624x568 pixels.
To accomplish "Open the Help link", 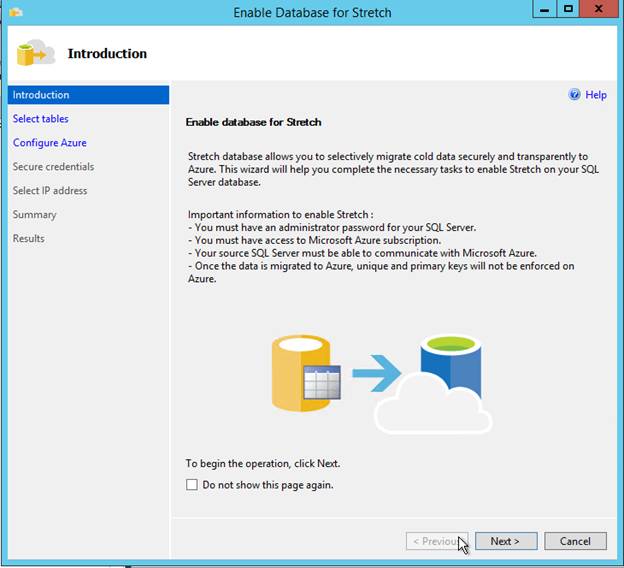I will pos(596,95).
